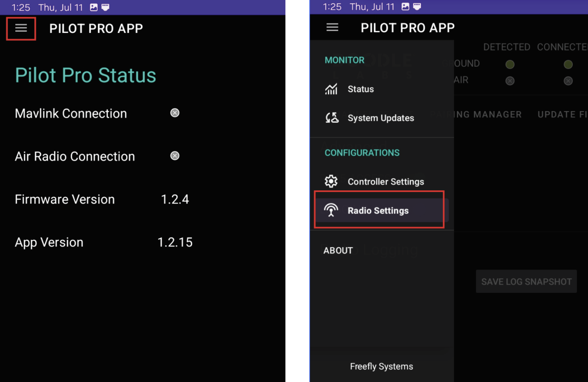Click the Controller Settings gear icon
This screenshot has width=588, height=382.
click(331, 181)
